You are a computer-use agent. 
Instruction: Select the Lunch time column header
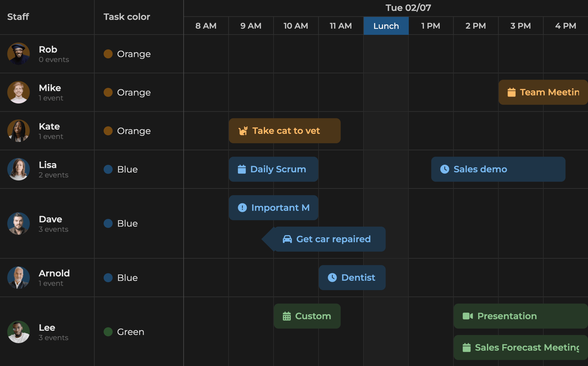pos(386,26)
